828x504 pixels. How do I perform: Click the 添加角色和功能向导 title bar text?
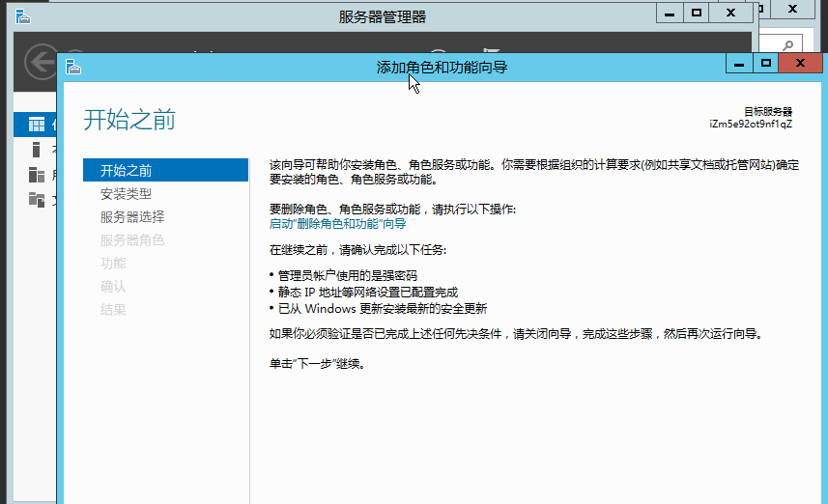click(442, 67)
